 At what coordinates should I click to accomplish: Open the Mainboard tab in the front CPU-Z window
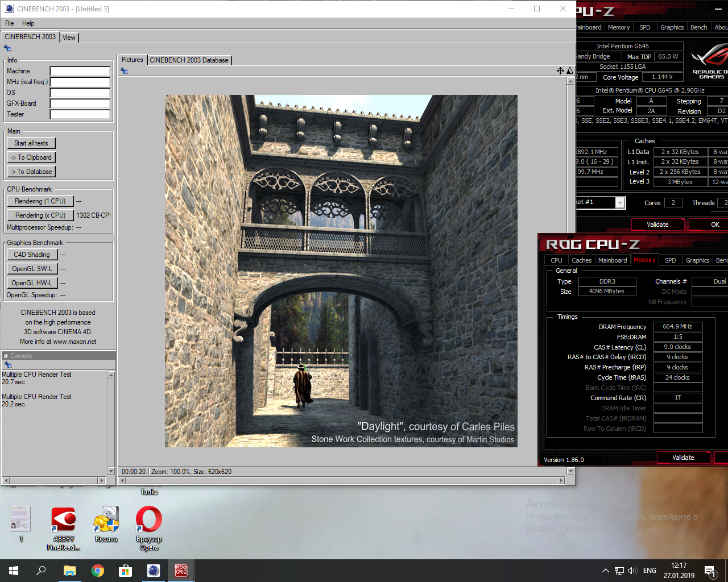coord(613,260)
